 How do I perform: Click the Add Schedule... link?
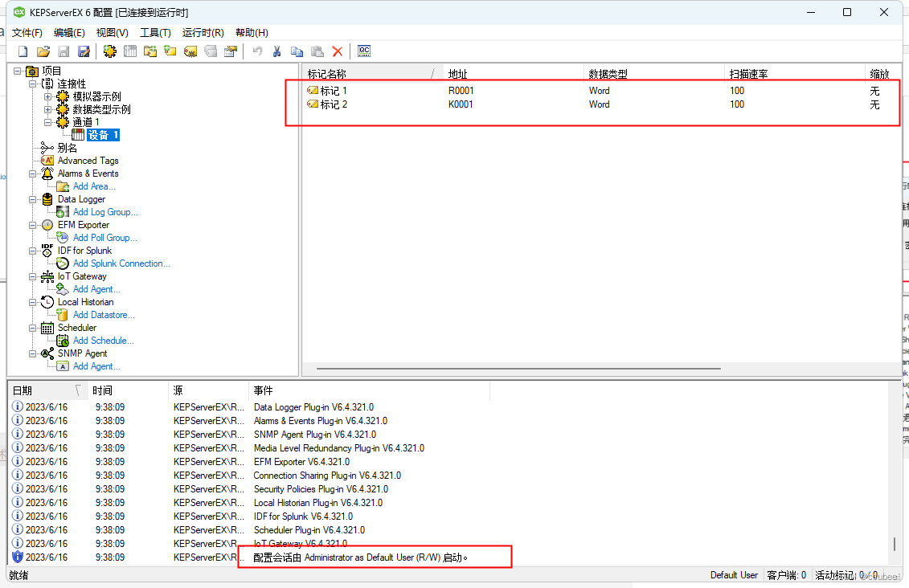point(103,341)
